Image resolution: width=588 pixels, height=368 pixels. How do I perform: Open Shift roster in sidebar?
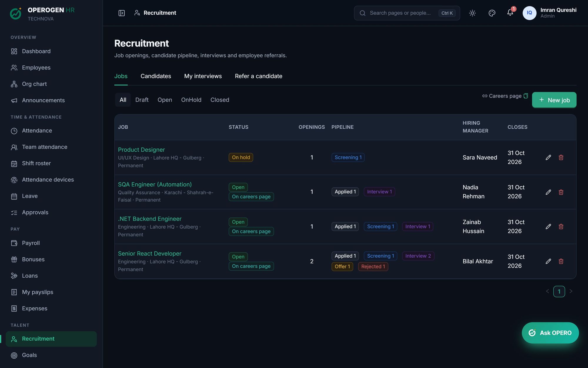tap(51, 163)
